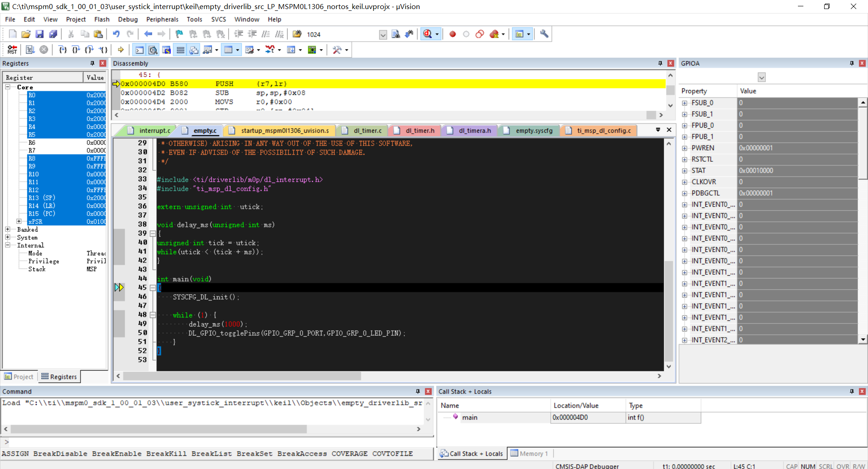Open the Peripherals menu
868x469 pixels.
coord(162,19)
